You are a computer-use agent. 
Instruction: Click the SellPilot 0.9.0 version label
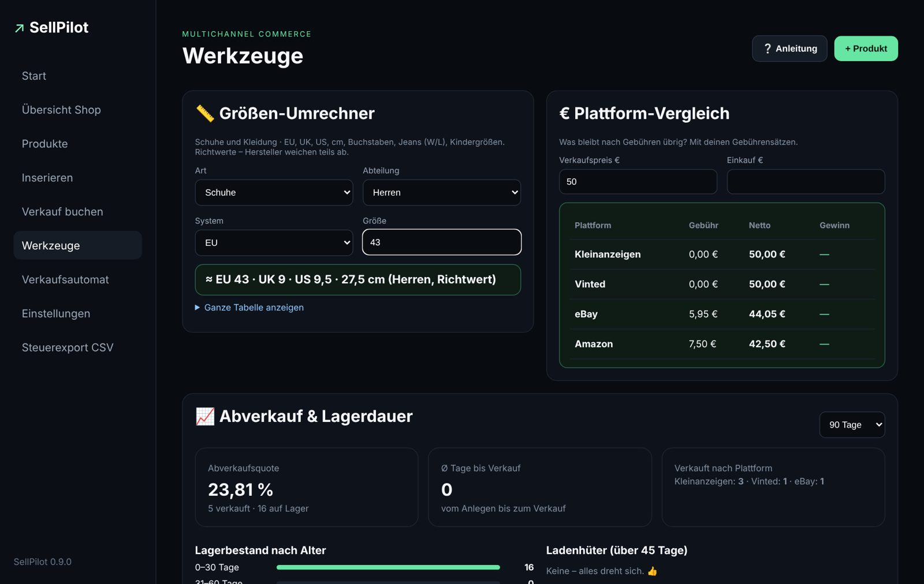click(43, 562)
